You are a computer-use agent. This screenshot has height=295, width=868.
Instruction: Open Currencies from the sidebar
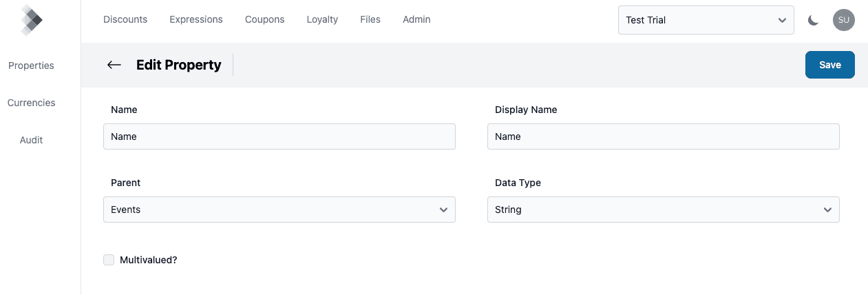[x=31, y=103]
